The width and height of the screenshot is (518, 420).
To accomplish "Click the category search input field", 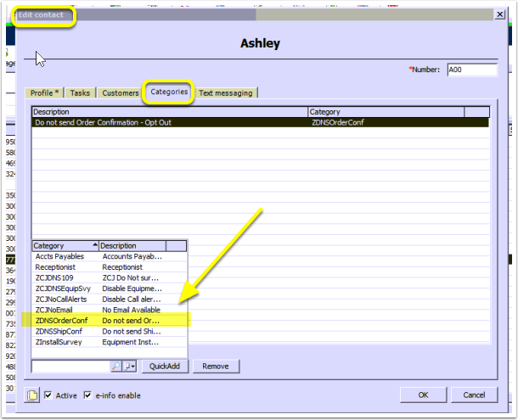I will [70, 366].
